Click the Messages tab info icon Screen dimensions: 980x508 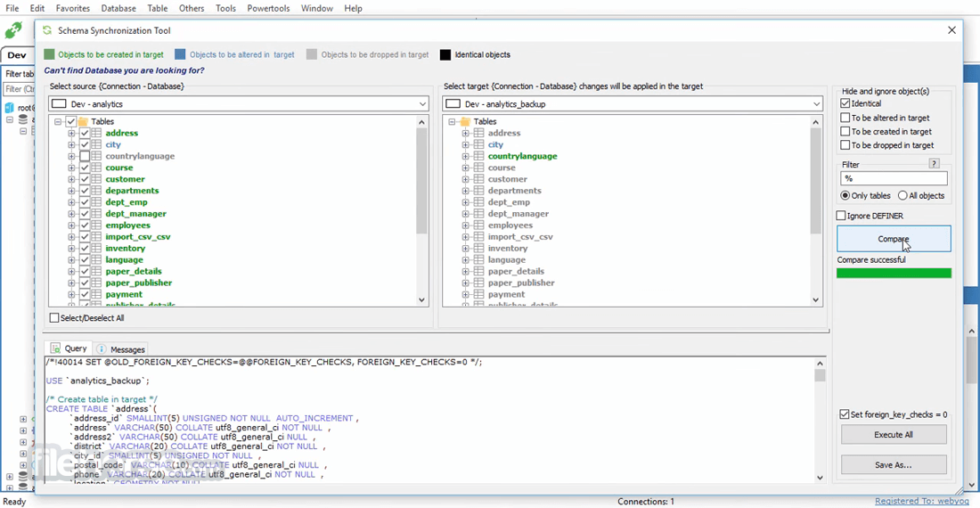[102, 349]
